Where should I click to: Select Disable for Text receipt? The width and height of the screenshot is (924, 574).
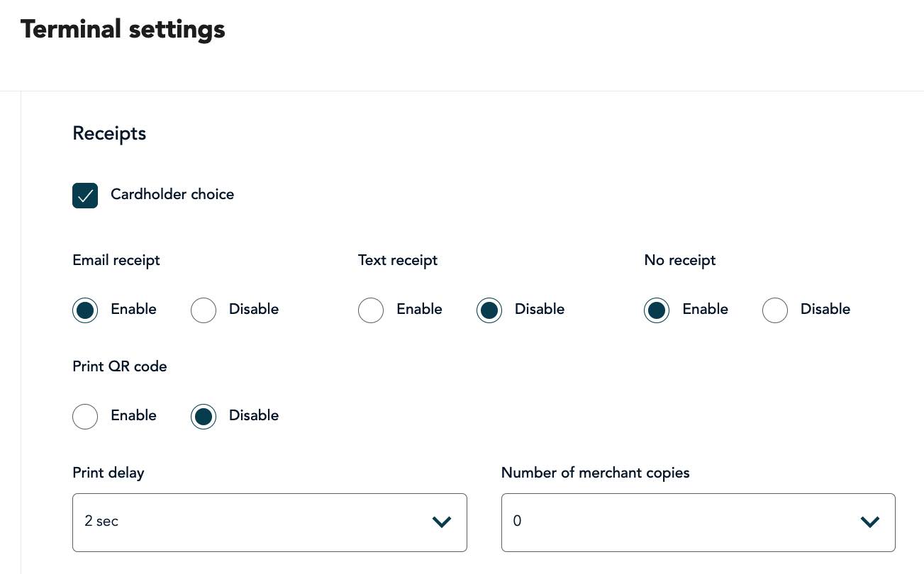489,310
